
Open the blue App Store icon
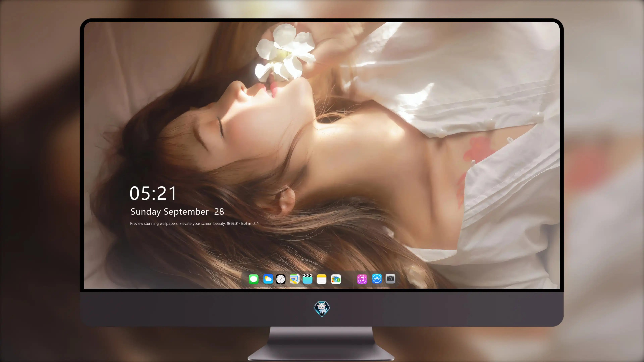point(377,279)
